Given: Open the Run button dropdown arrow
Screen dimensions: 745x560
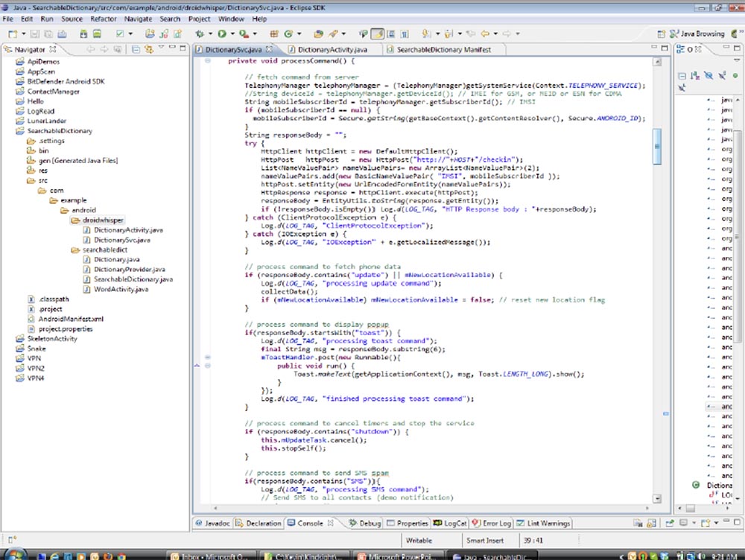Looking at the screenshot, I should tap(232, 34).
